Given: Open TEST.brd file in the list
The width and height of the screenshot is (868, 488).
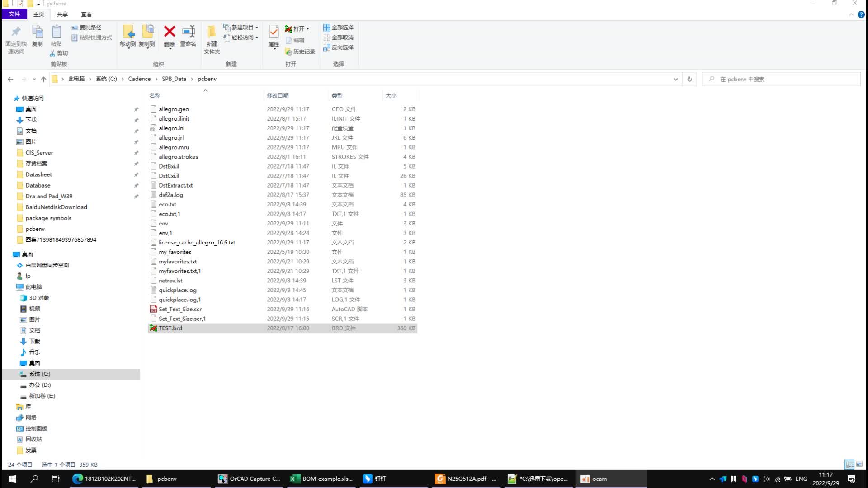Looking at the screenshot, I should pos(171,328).
